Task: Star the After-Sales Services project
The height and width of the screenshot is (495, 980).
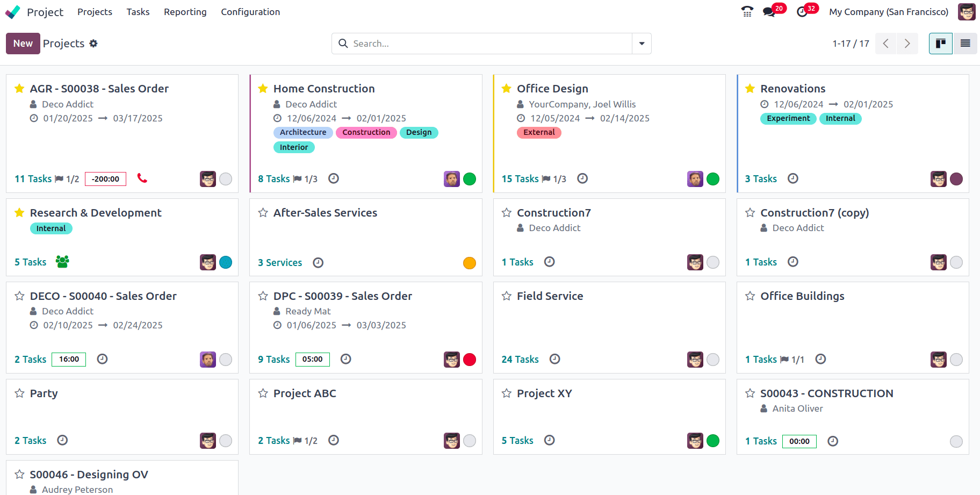Action: [x=263, y=212]
